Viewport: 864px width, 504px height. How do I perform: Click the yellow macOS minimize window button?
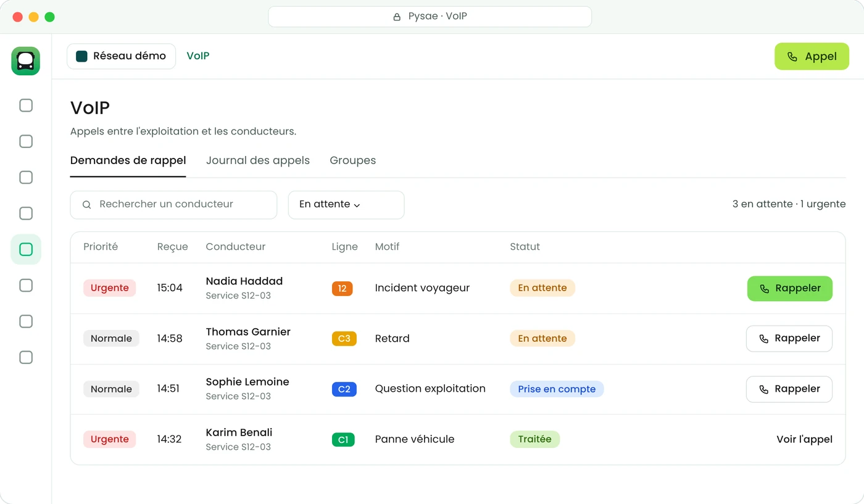34,17
